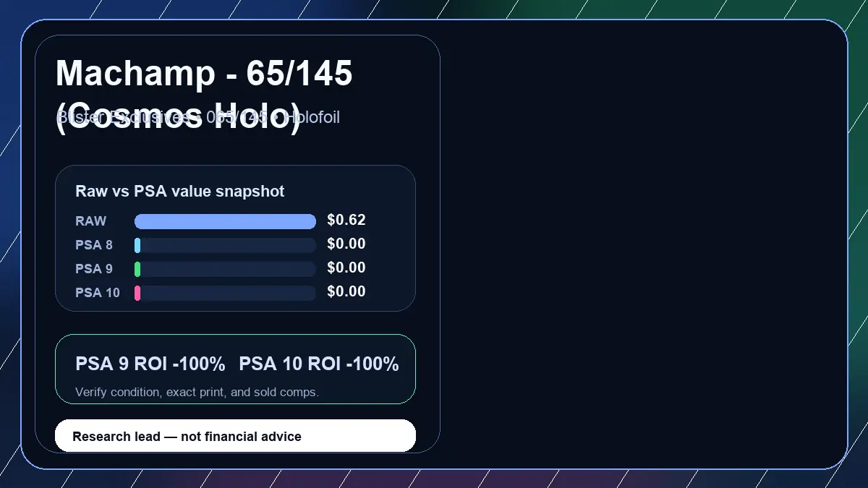The height and width of the screenshot is (488, 868).
Task: Click the Verify condition and sold comps note
Action: point(197,393)
